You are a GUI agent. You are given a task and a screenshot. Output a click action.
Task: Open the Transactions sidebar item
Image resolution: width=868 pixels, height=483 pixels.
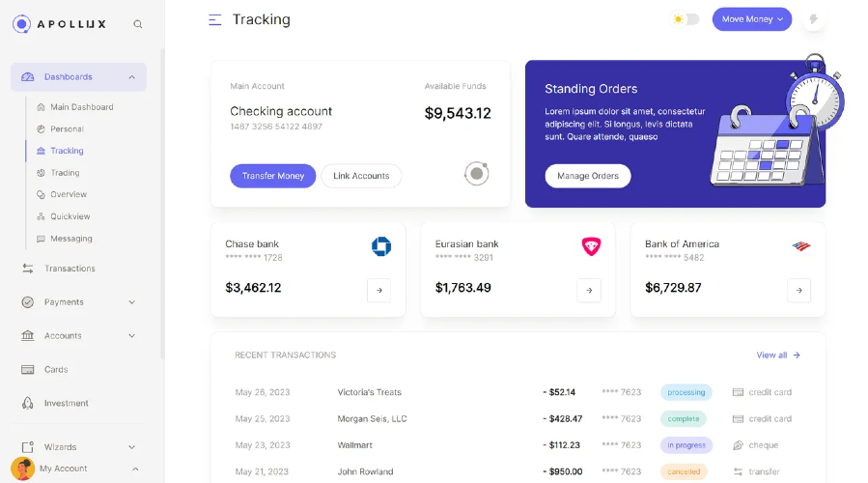(70, 269)
